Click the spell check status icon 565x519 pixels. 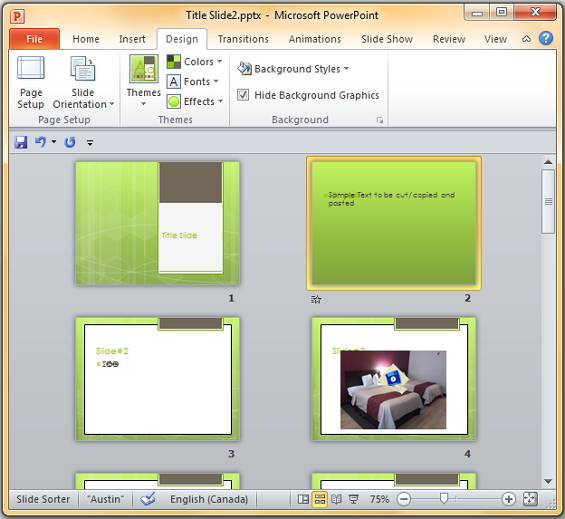(x=148, y=499)
